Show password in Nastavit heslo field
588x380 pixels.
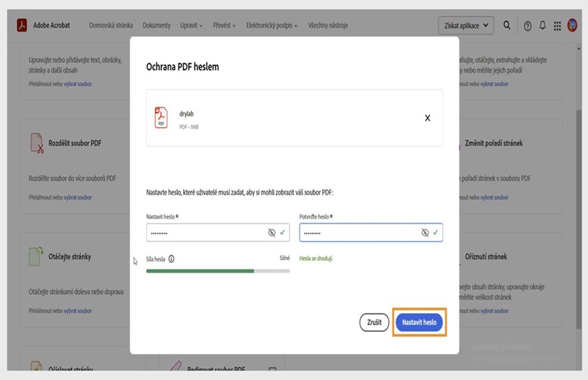coord(272,233)
